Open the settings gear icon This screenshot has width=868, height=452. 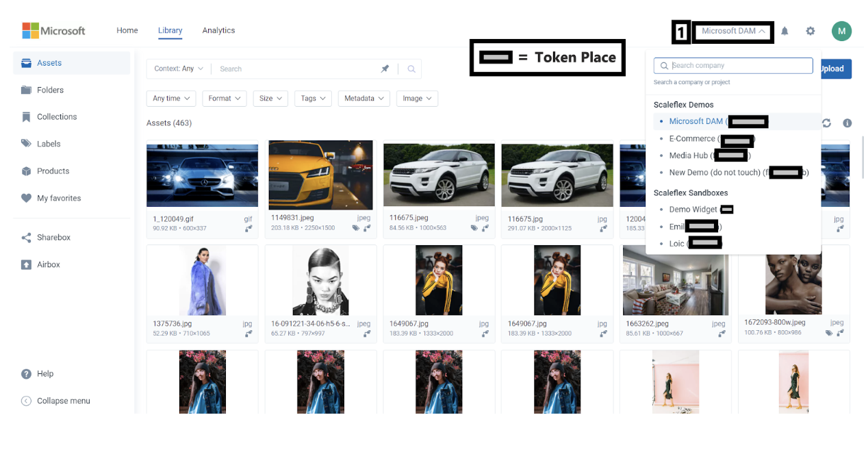click(810, 31)
